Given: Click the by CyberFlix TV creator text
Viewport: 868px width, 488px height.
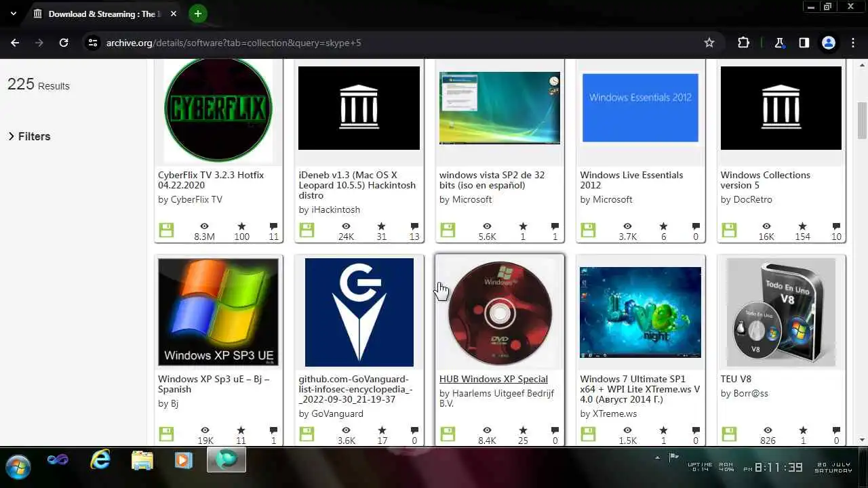Looking at the screenshot, I should tap(190, 199).
